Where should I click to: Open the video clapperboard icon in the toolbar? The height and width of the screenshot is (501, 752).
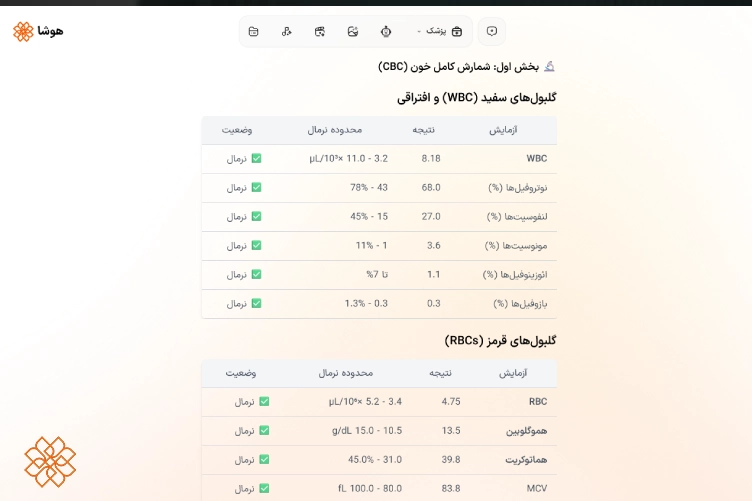[320, 32]
